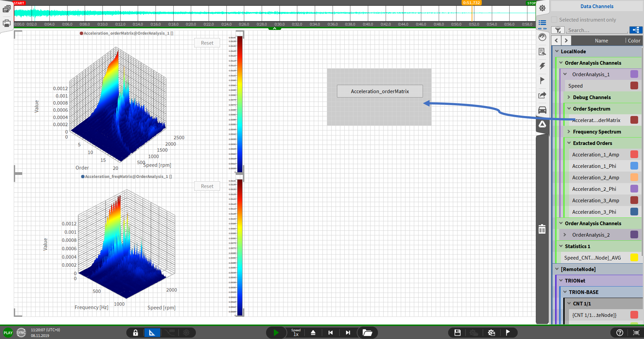Open the instruments gauge icon

pos(542,37)
